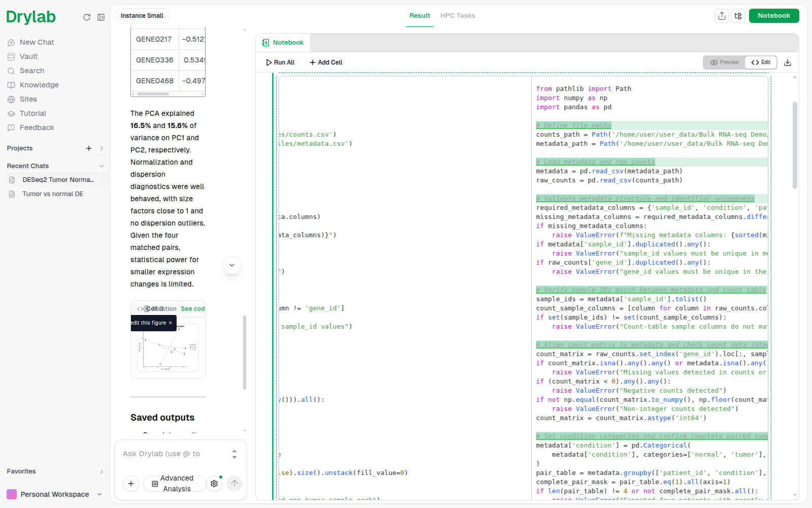Click the Tutorial graduation cap icon
812x508 pixels.
[11, 114]
